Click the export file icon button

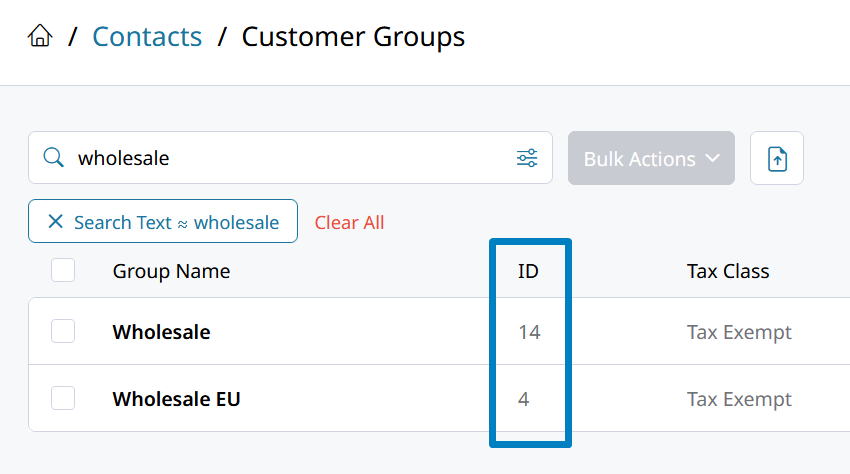tap(777, 158)
